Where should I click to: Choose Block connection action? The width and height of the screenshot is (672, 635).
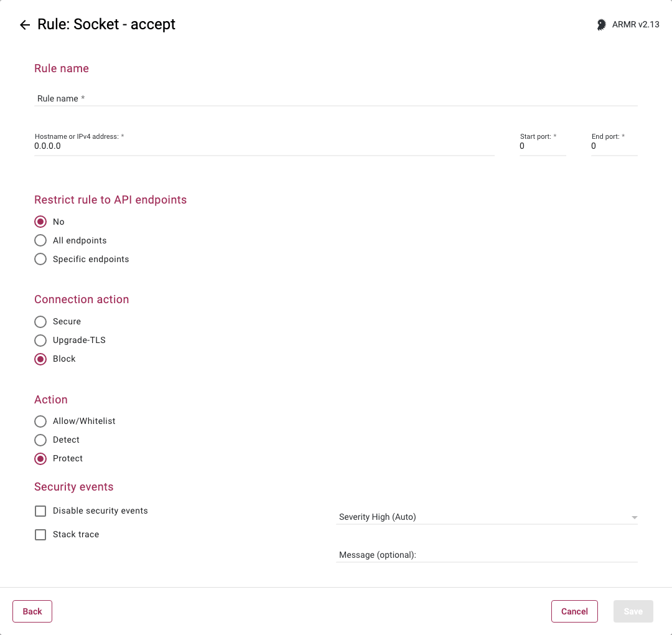tap(40, 359)
